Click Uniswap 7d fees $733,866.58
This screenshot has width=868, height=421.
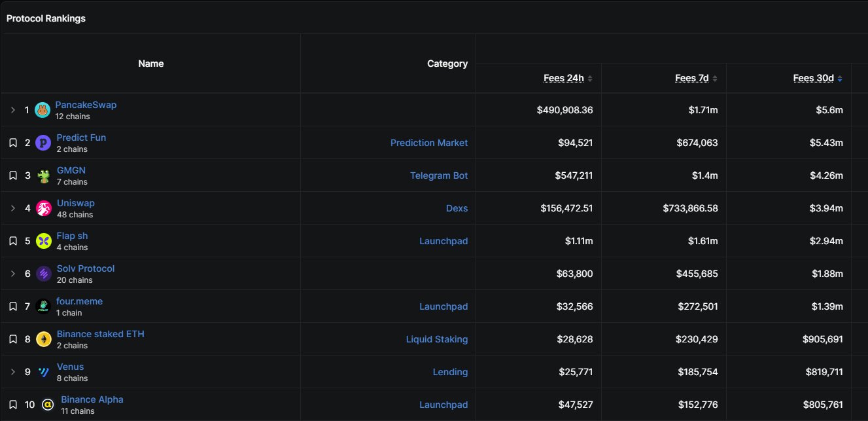690,208
